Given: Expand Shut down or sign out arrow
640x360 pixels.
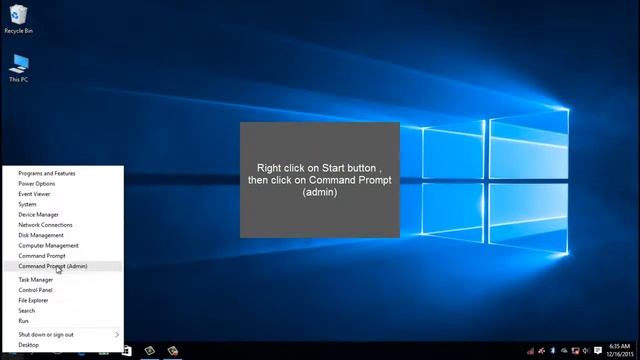Looking at the screenshot, I should [x=117, y=335].
